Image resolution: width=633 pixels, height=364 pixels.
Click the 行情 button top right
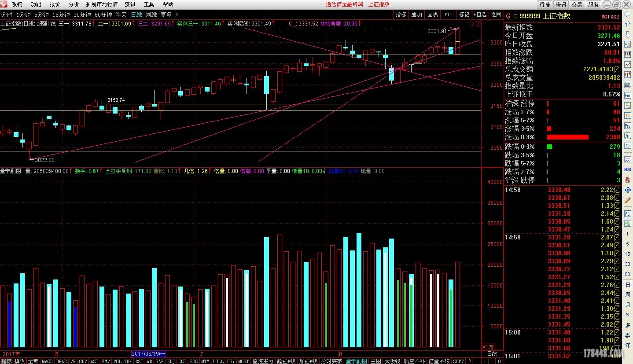[545, 4]
